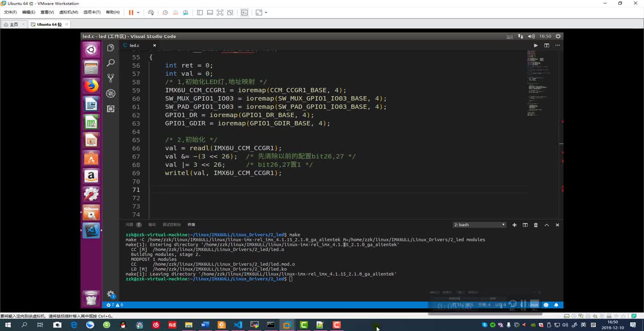The height and width of the screenshot is (331, 644).
Task: Switch to the 主页 tab in VMware
Action: (x=14, y=24)
